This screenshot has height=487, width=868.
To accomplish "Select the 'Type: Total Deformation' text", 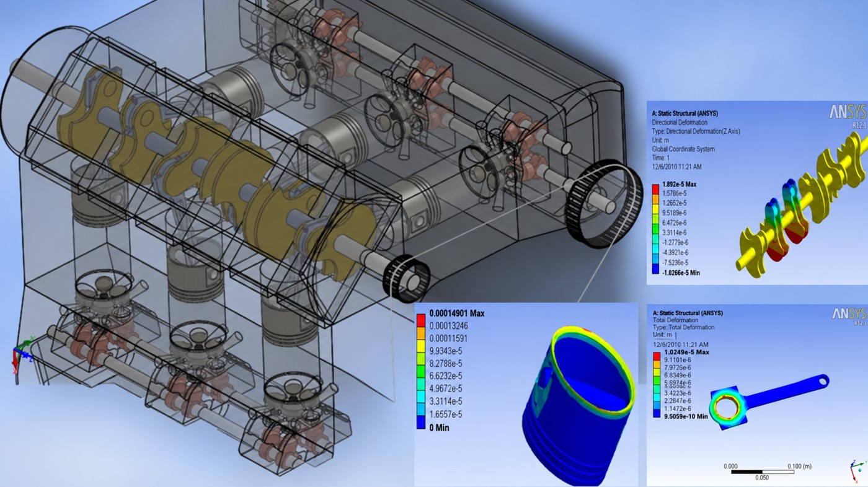I will coord(684,327).
